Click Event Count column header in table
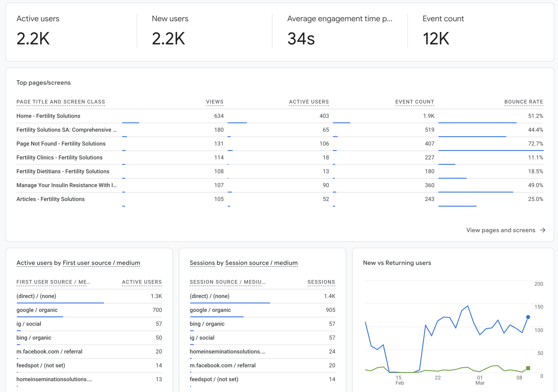 tap(415, 102)
